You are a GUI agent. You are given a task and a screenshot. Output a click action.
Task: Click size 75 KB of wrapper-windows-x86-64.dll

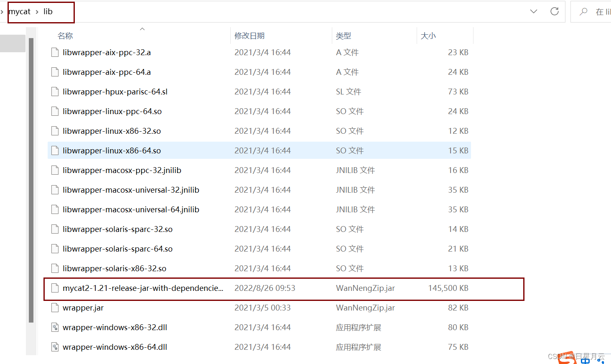pos(458,347)
